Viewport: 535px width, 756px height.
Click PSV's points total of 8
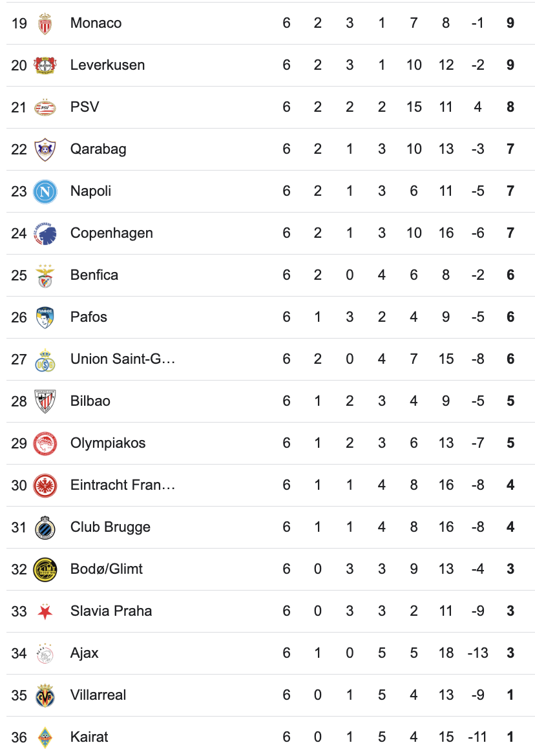click(510, 107)
